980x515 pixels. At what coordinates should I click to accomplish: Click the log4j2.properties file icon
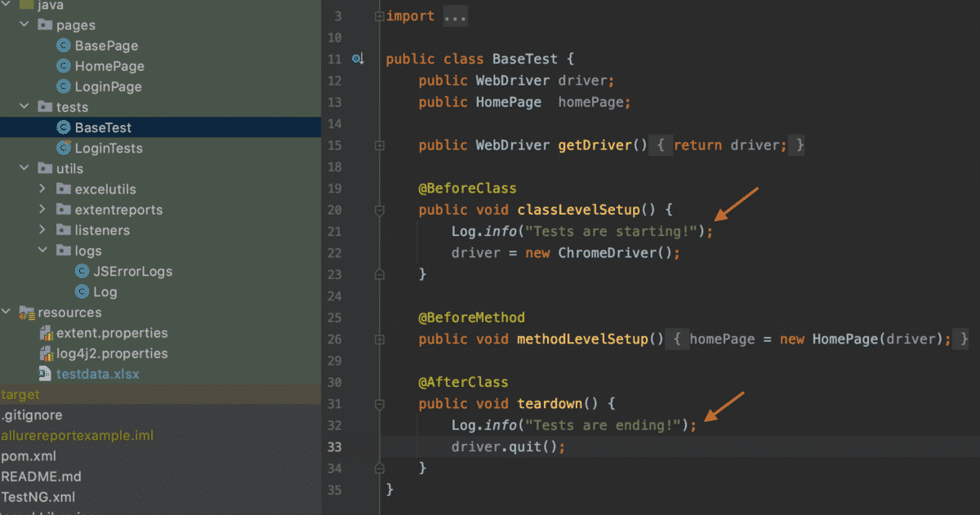coord(45,353)
